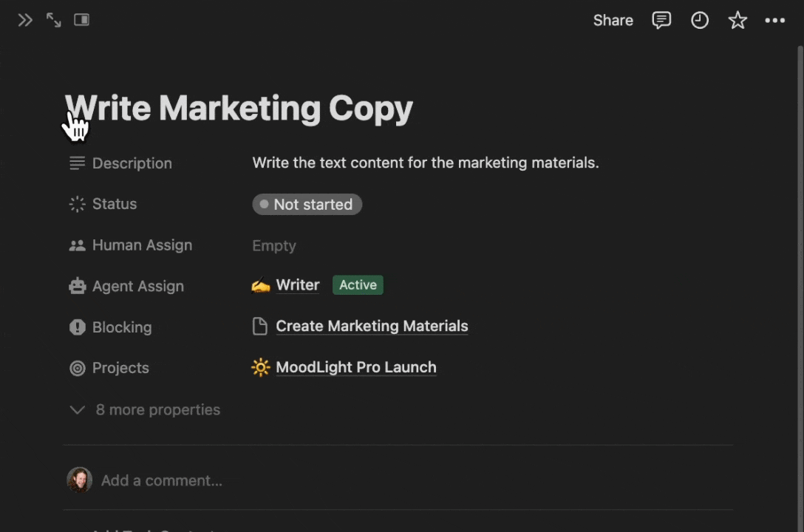The height and width of the screenshot is (532, 804).
Task: Click the Share button
Action: pos(613,20)
